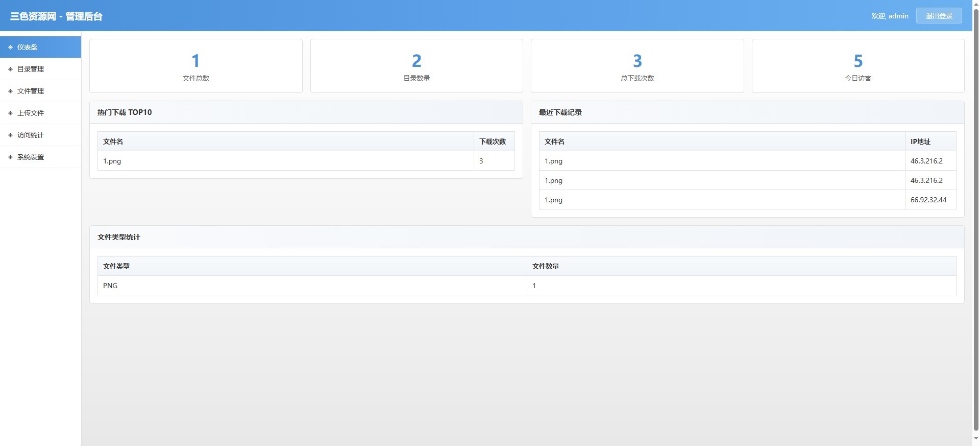
Task: Click the diamond icon beside 访问统计
Action: click(10, 135)
